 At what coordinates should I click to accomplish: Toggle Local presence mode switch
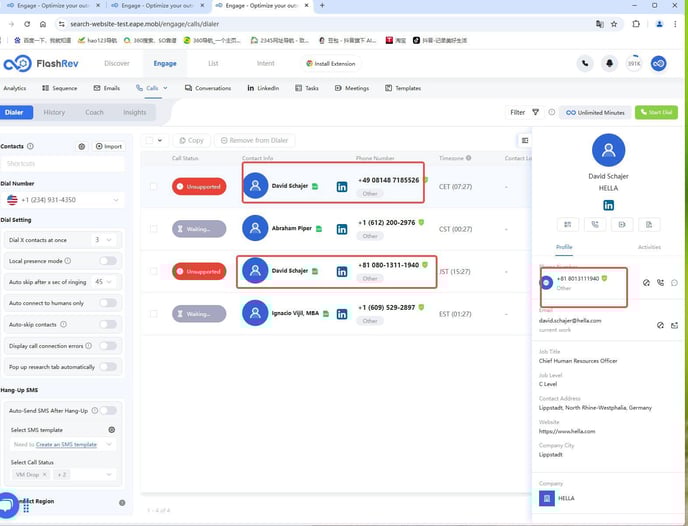108,261
